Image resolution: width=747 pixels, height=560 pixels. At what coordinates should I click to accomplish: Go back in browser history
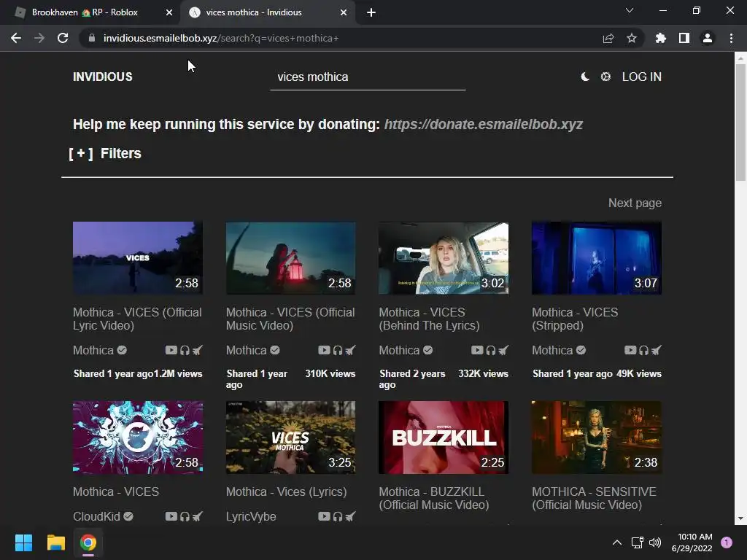tap(16, 38)
